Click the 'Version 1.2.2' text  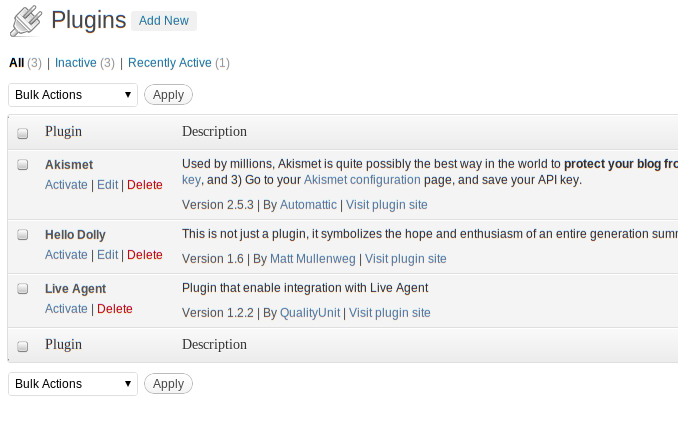point(218,313)
